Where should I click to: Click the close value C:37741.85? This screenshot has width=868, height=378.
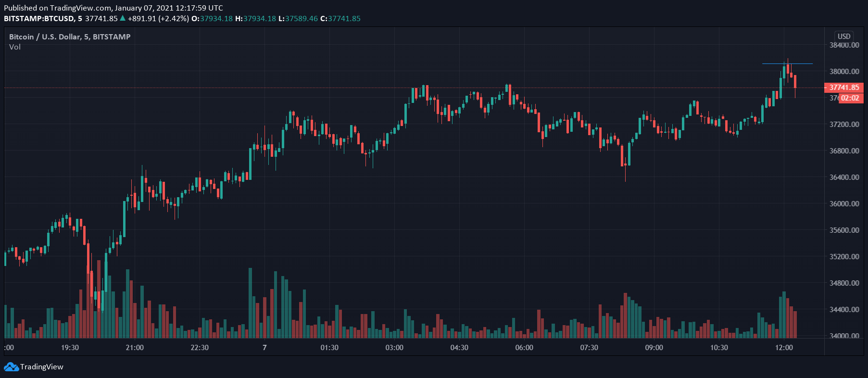point(340,19)
